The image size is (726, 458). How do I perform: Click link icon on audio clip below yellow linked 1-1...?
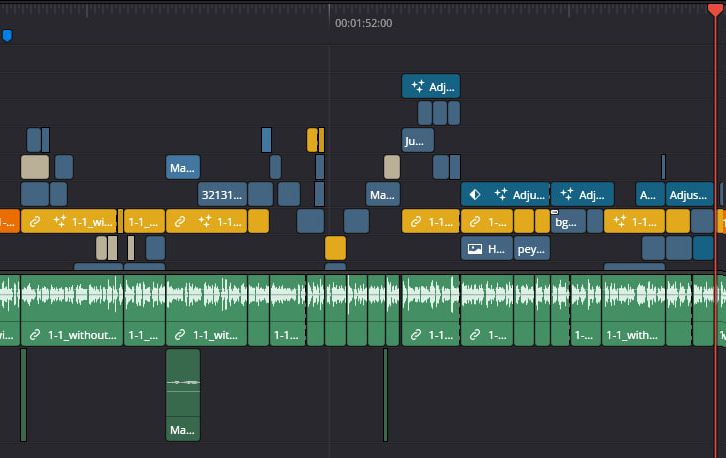coord(416,334)
